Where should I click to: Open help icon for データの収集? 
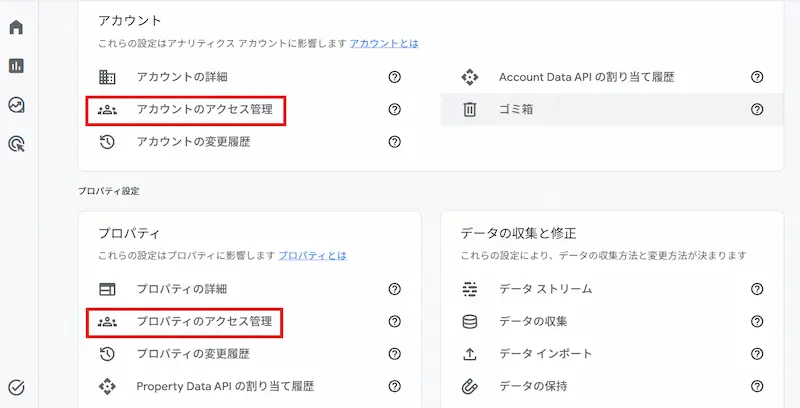757,322
